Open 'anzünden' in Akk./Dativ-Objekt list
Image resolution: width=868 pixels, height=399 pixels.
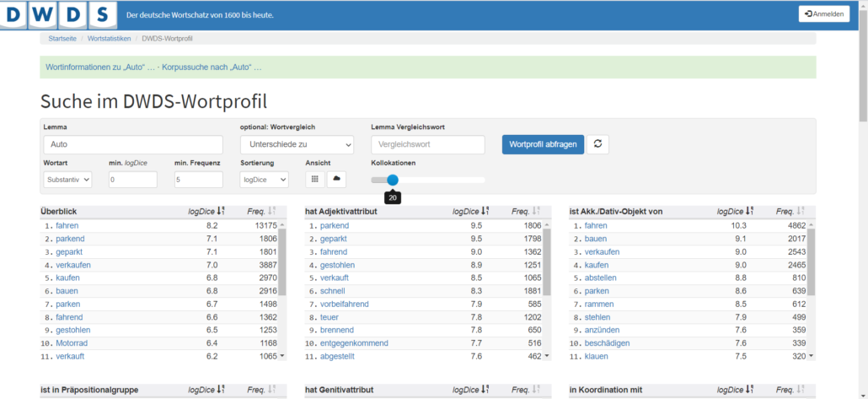pyautogui.click(x=602, y=330)
